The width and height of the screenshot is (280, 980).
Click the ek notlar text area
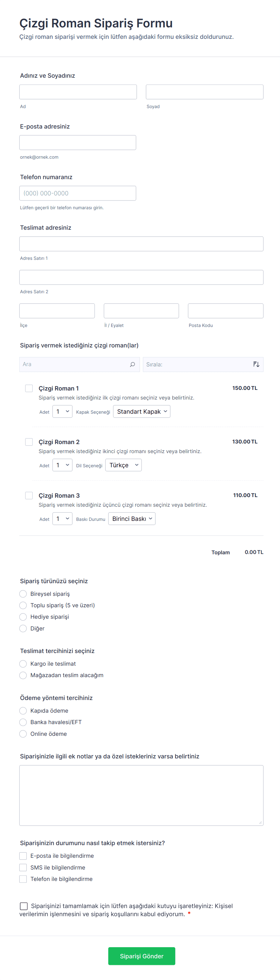141,795
